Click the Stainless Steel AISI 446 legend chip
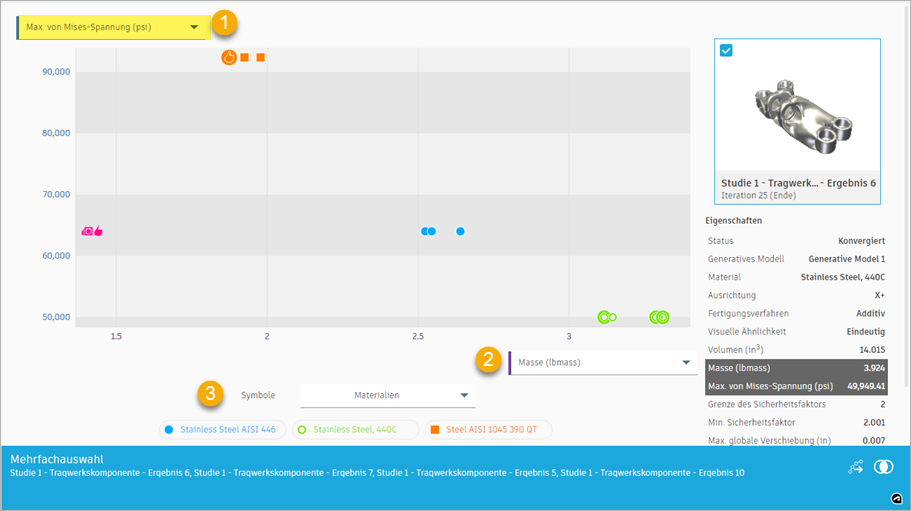Image resolution: width=911 pixels, height=511 pixels. (223, 430)
